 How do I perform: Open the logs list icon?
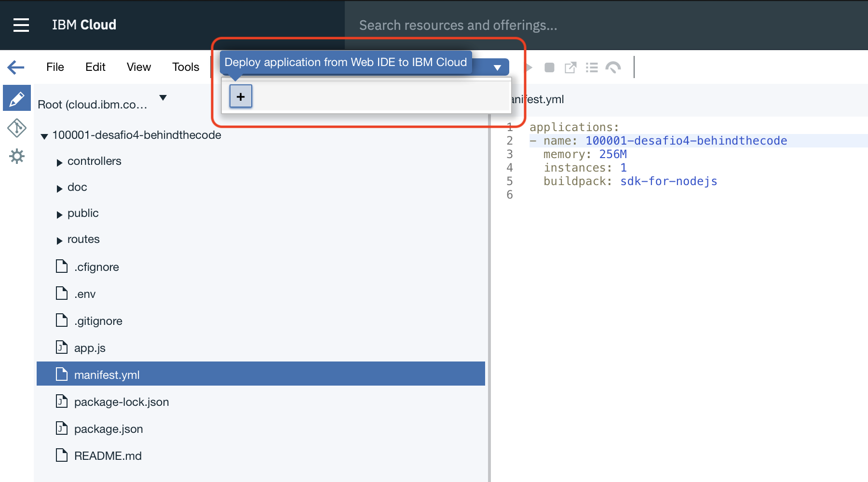click(x=592, y=67)
